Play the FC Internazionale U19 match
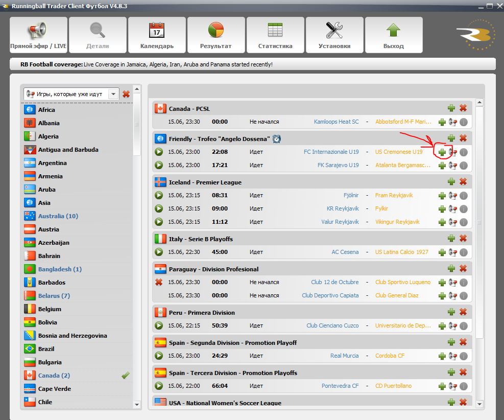This screenshot has width=504, height=420. coord(159,152)
